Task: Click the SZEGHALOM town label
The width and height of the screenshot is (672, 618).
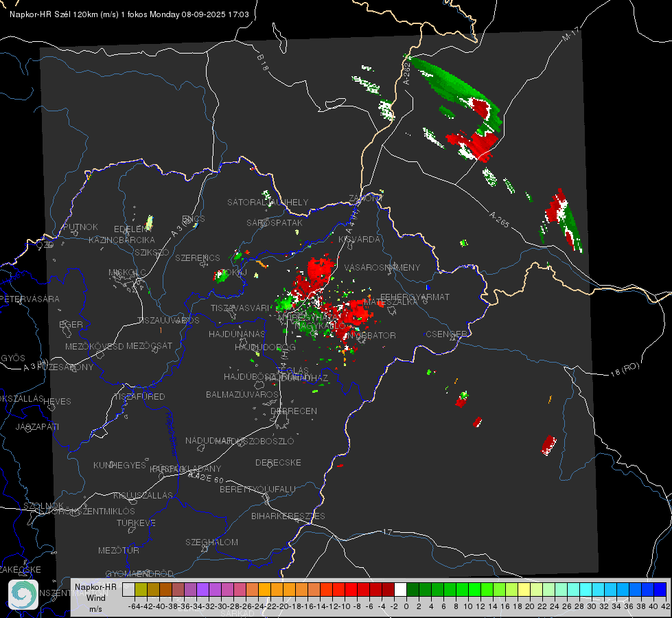Action: point(211,542)
